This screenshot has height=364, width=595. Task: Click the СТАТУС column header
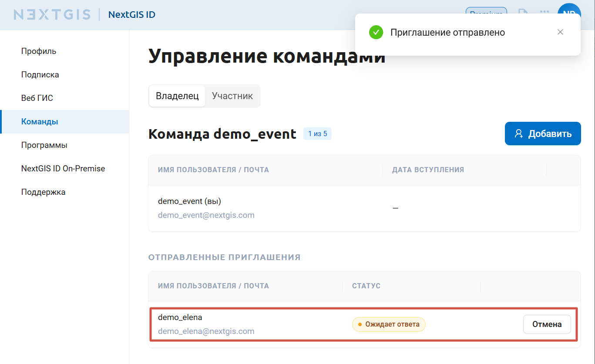(x=366, y=286)
